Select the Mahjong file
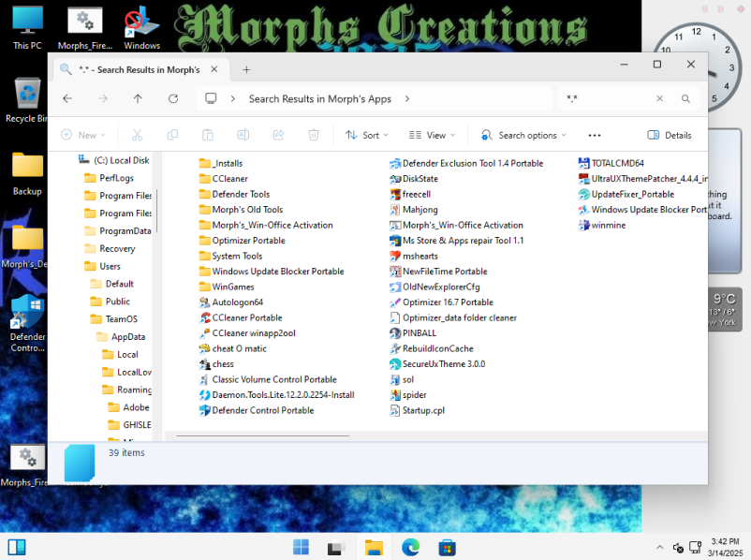 414,210
